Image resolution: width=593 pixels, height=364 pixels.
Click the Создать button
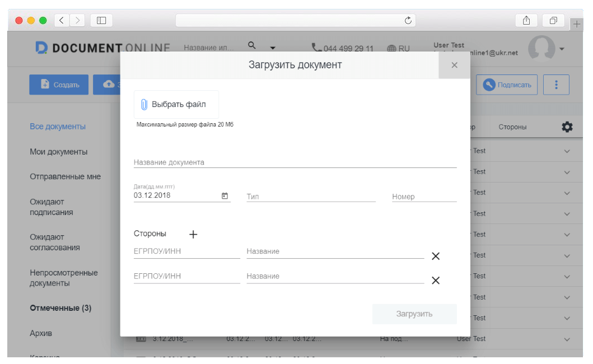pyautogui.click(x=59, y=85)
